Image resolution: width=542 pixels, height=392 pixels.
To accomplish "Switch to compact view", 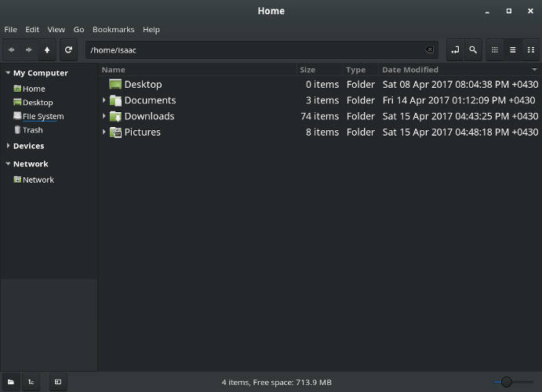I will 531,50.
